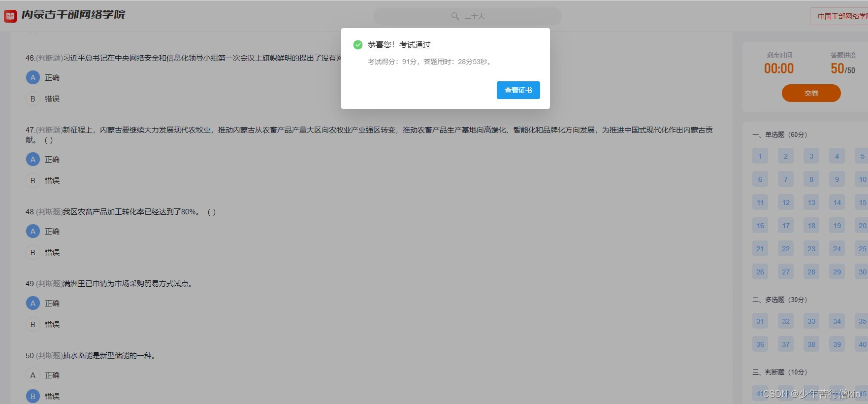The image size is (868, 404).
Task: Jump to question 22 in answer sheet
Action: click(x=786, y=249)
